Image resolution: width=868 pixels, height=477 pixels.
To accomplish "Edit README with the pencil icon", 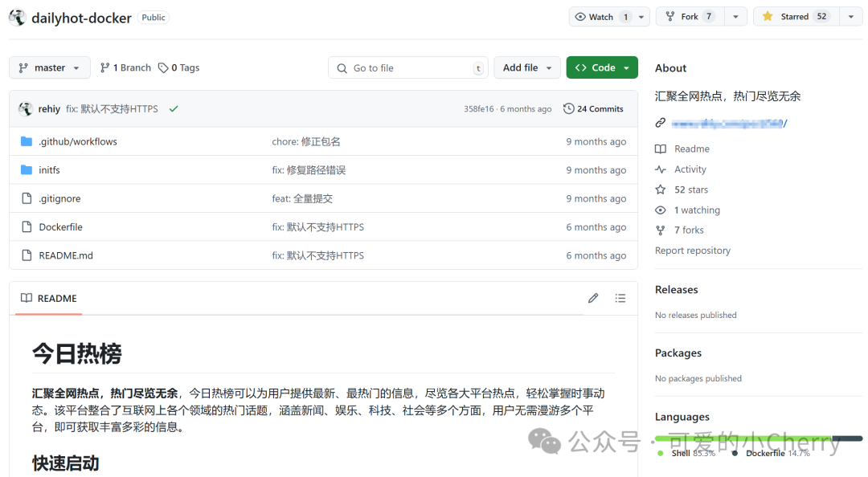I will coord(593,298).
